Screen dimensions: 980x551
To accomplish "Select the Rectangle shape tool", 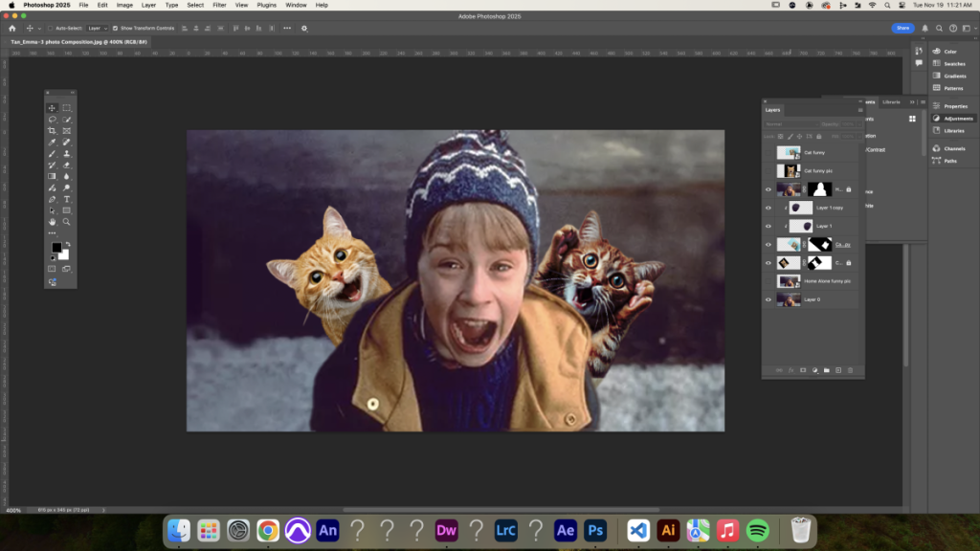I will pyautogui.click(x=67, y=210).
